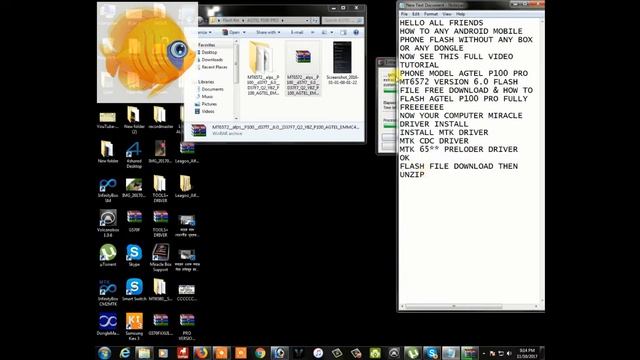Open the DongleManager desktop shortcut

click(x=108, y=324)
